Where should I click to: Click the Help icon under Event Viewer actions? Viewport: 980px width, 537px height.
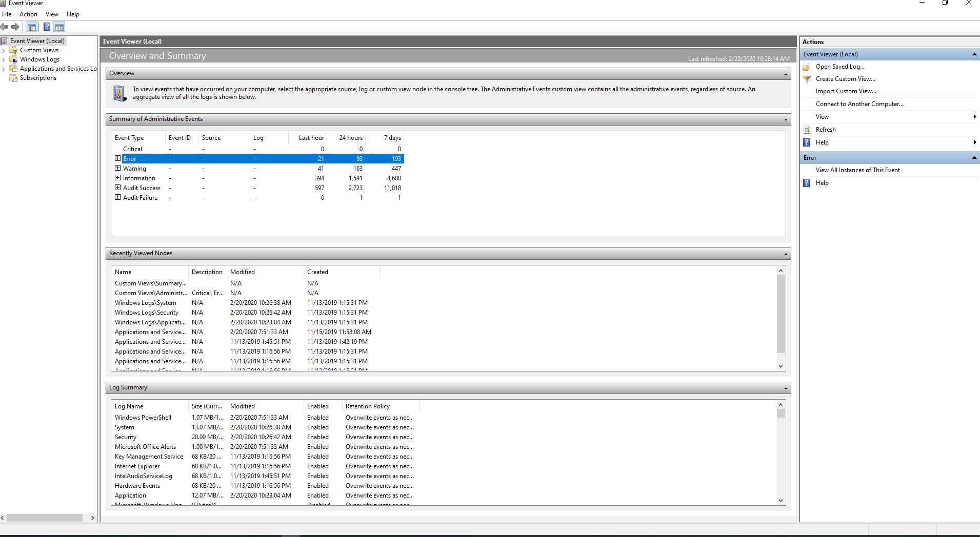pos(807,142)
